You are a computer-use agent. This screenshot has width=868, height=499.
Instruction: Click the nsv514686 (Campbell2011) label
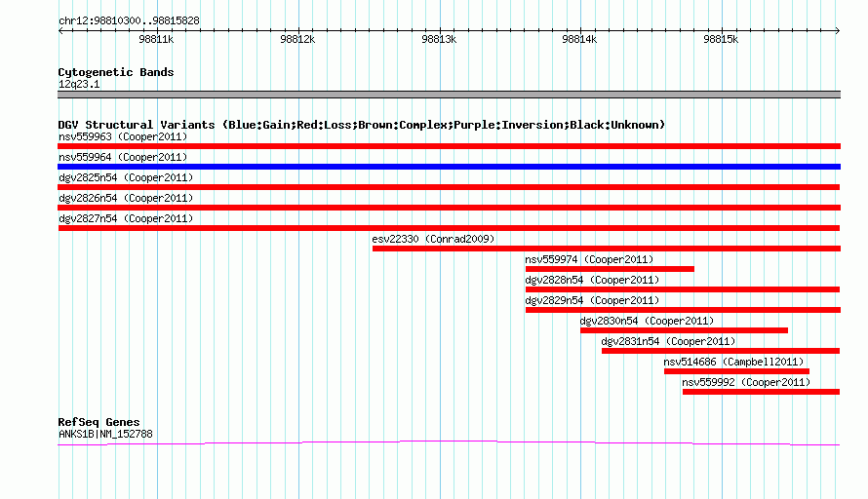tap(733, 362)
